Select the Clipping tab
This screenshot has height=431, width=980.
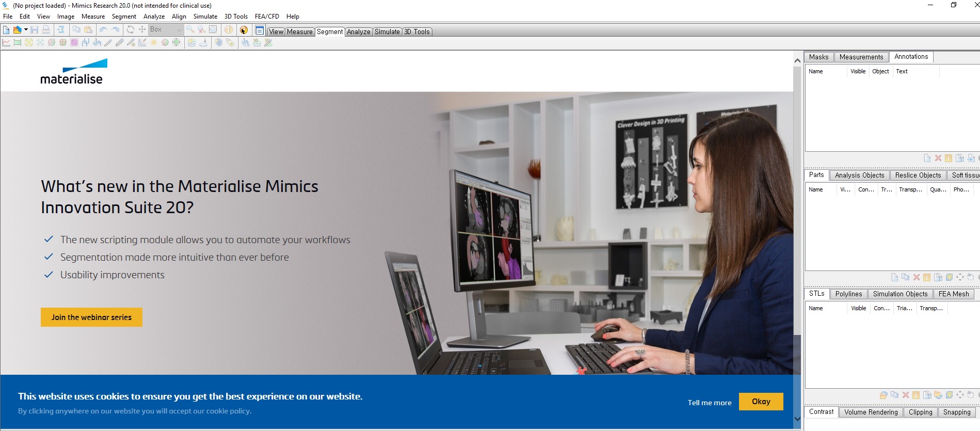[921, 412]
